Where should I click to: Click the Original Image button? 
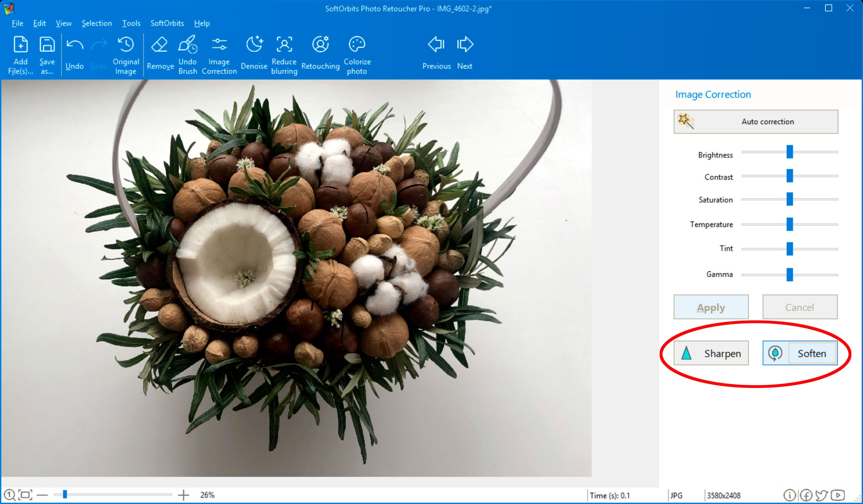(125, 54)
